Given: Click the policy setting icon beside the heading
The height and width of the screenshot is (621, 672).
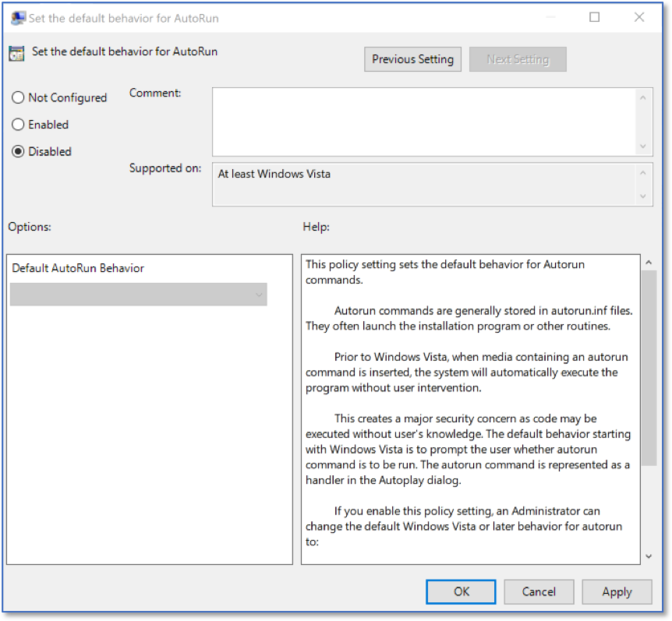Looking at the screenshot, I should tap(16, 53).
